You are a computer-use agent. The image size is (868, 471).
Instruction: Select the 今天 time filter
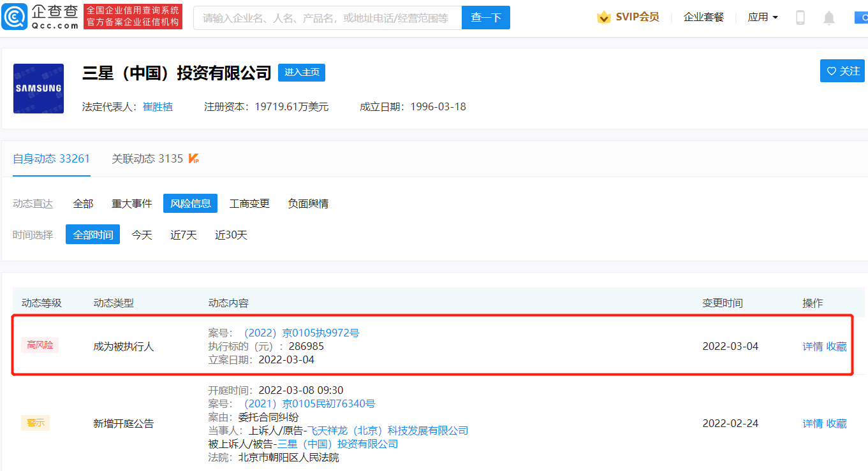point(142,235)
